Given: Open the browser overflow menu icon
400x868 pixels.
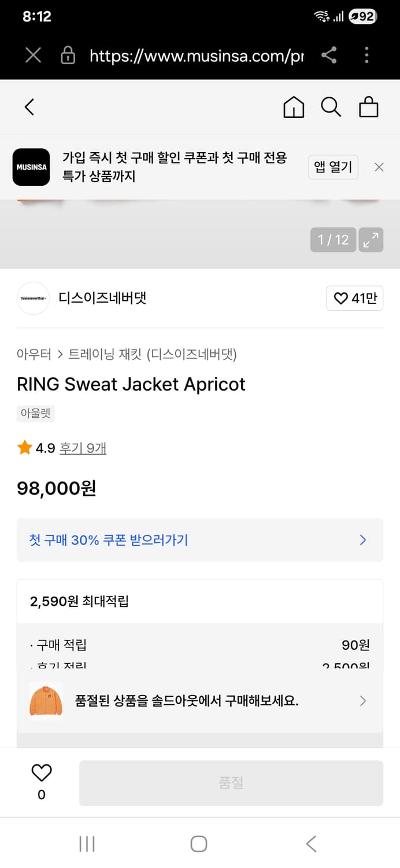Looking at the screenshot, I should click(366, 56).
